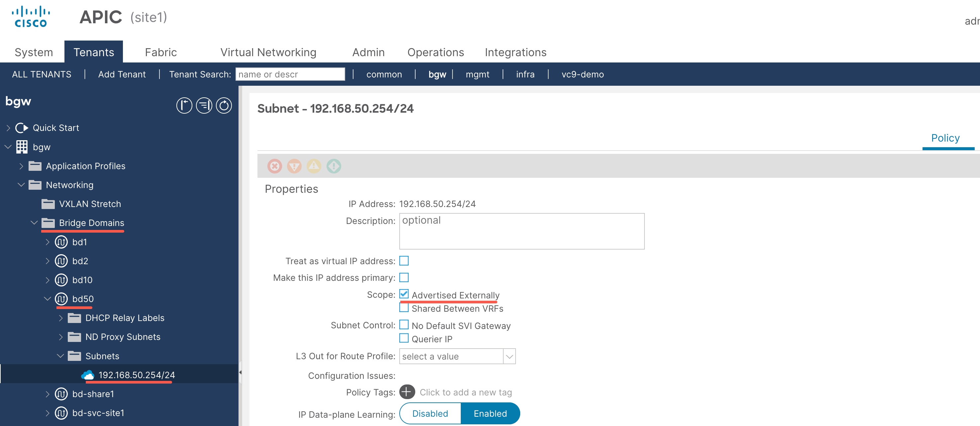Viewport: 980px width, 426px height.
Task: Set IP Data-plane Learning to Enabled
Action: [490, 413]
